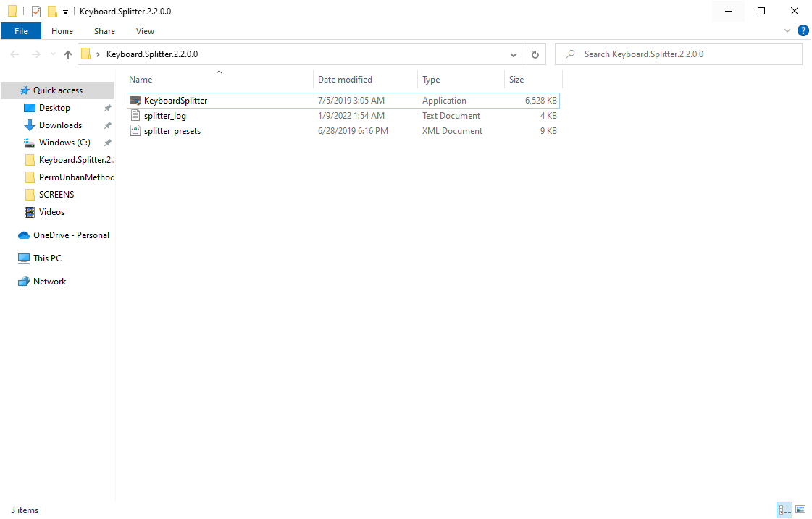Select the SCREENS folder in sidebar
Screen dimensions: 812x519
56,194
